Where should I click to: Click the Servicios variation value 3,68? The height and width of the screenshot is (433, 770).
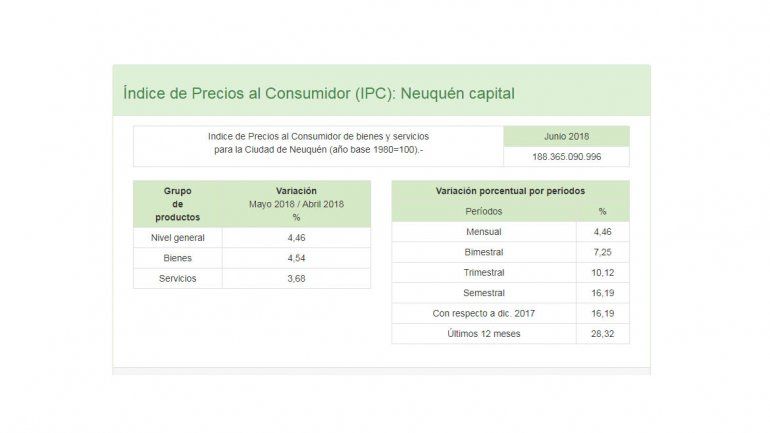pyautogui.click(x=296, y=279)
